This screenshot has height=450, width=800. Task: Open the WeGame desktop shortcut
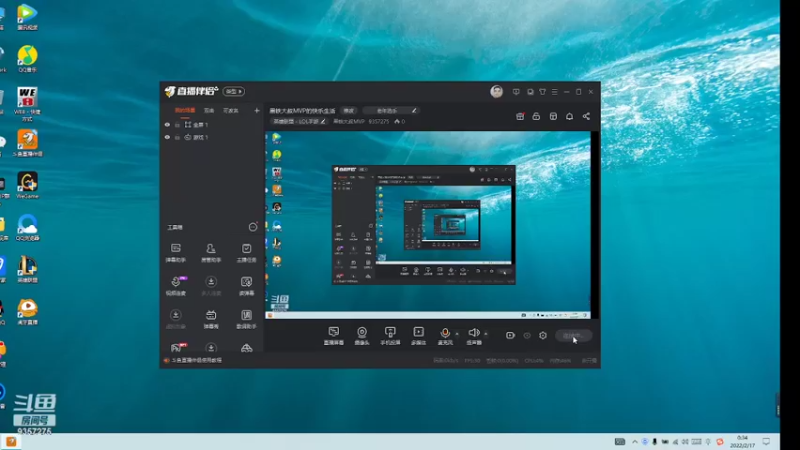coord(27,185)
